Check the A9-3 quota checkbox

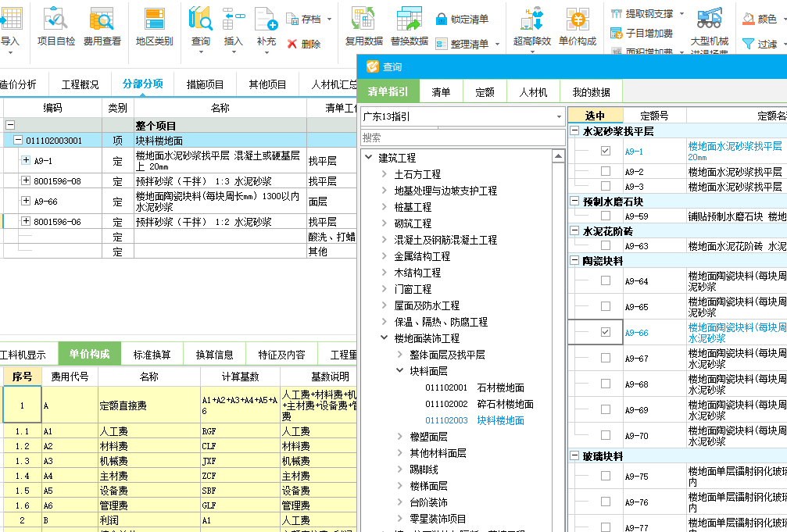click(606, 186)
